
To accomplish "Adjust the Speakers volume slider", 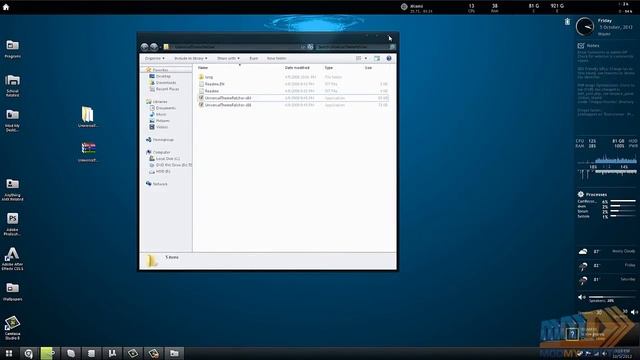I will click(x=612, y=297).
